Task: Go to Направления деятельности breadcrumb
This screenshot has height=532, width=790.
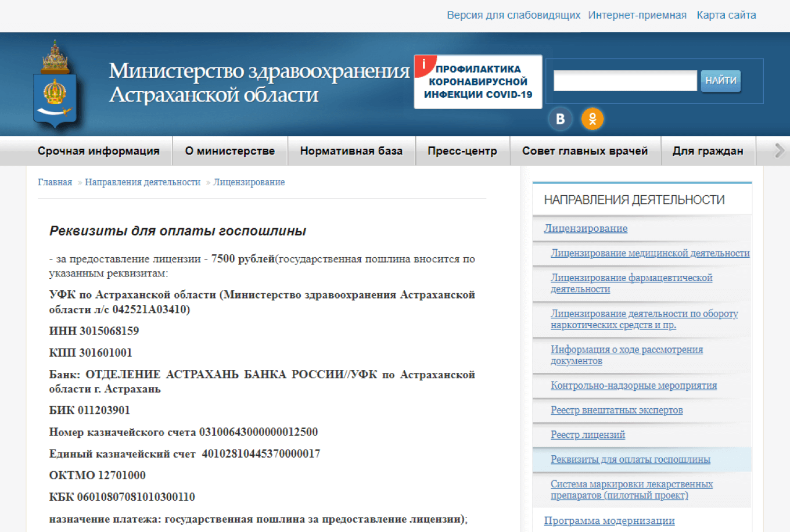Action: pyautogui.click(x=143, y=182)
